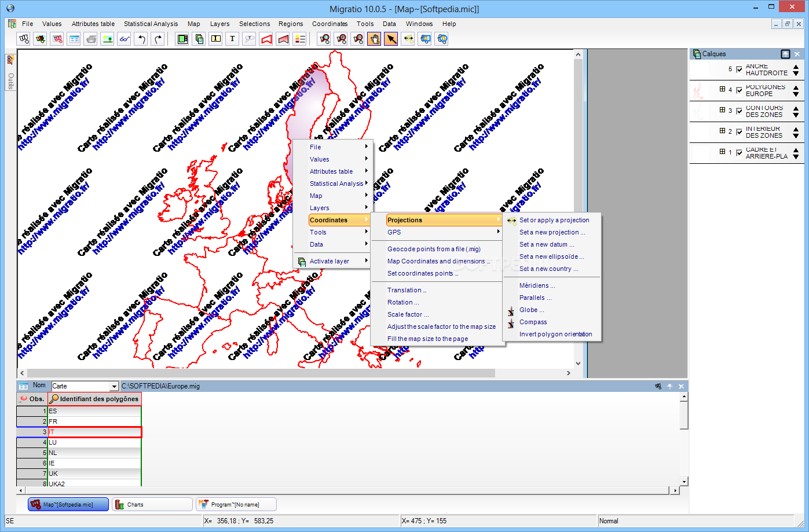809x532 pixels.
Task: Click the chart line toolbar icon
Action: point(124,39)
